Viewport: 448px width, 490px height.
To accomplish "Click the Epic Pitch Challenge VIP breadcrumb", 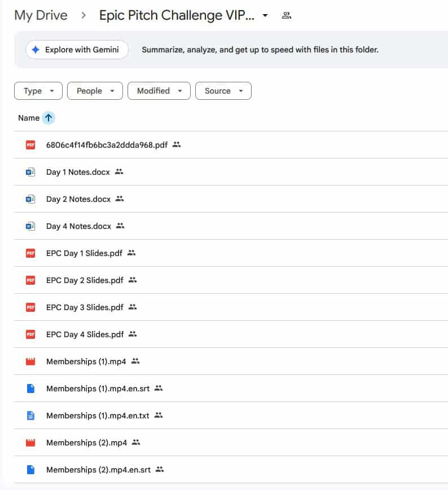I will point(177,15).
